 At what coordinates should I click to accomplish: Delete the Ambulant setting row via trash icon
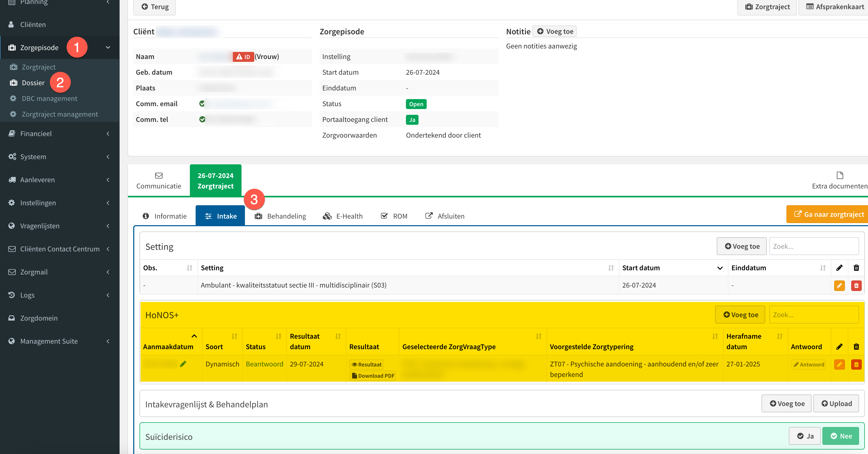click(856, 286)
